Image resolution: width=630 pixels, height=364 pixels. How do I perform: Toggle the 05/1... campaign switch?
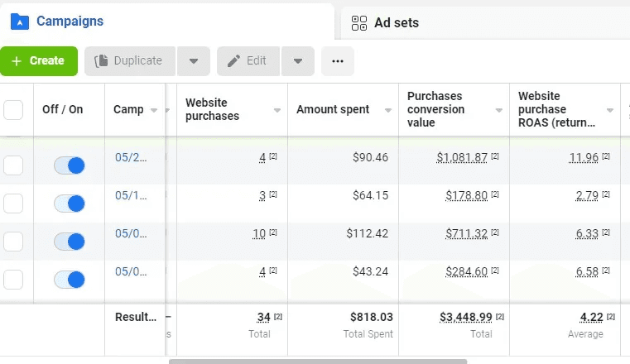[70, 204]
